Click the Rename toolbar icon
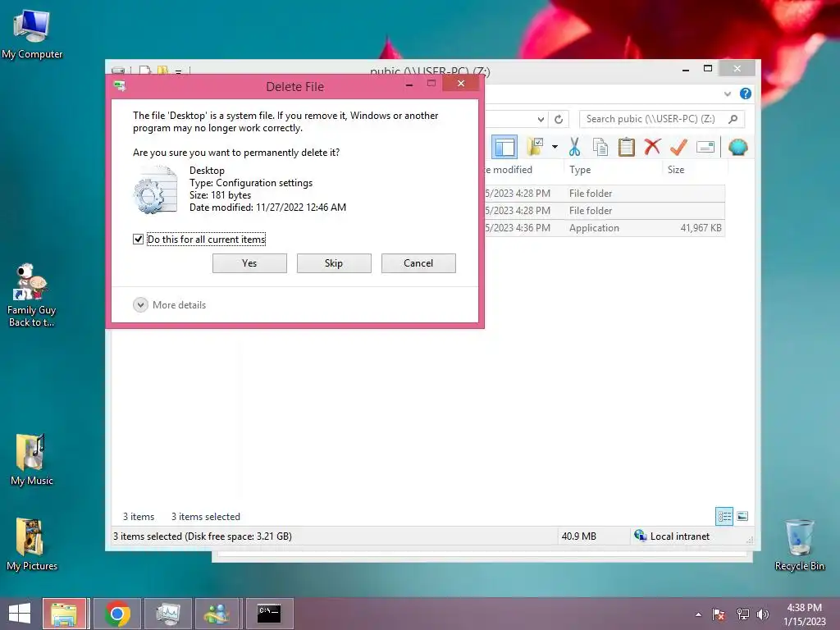 705,147
